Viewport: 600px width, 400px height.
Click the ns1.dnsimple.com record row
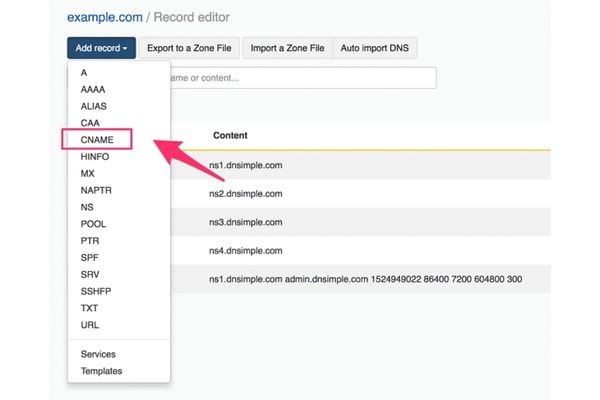click(360, 165)
